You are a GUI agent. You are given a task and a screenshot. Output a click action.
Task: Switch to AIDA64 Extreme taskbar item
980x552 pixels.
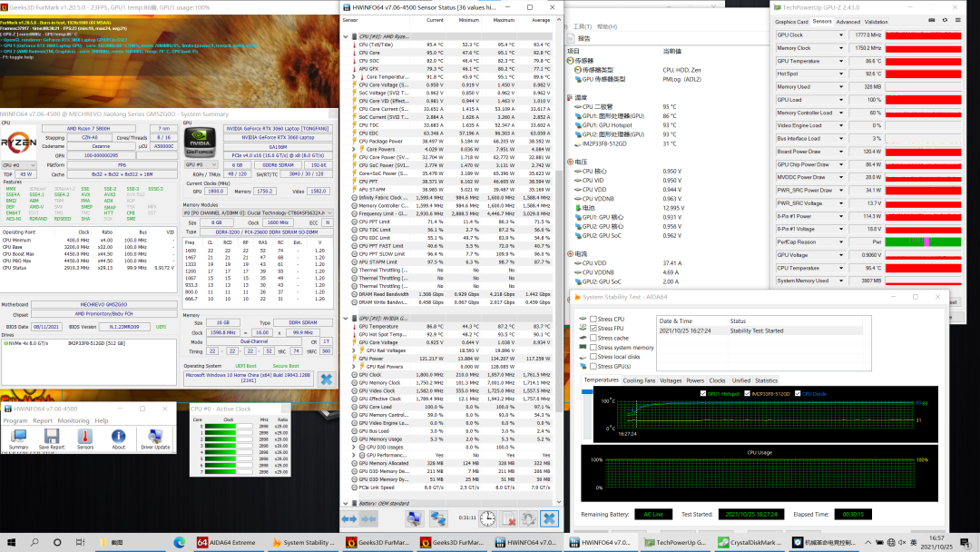click(x=228, y=542)
